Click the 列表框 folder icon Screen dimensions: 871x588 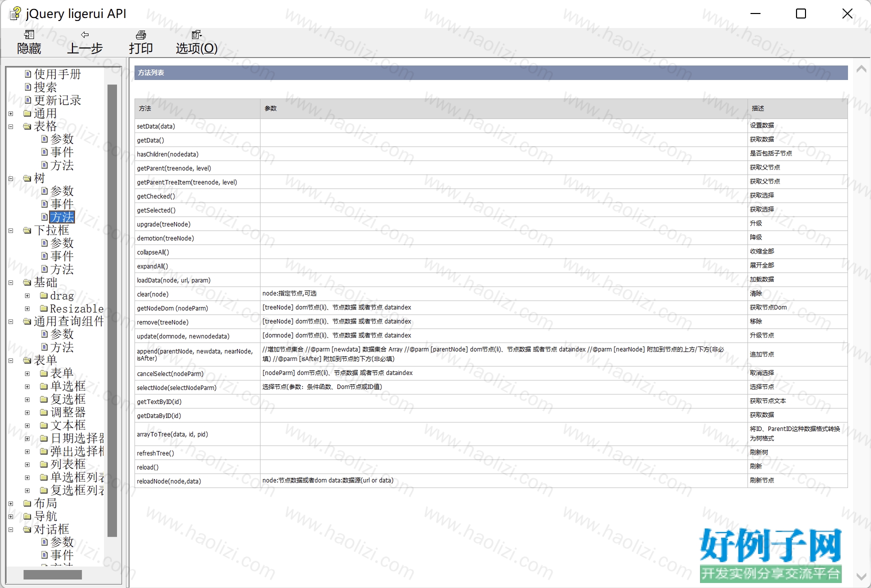[x=44, y=464]
